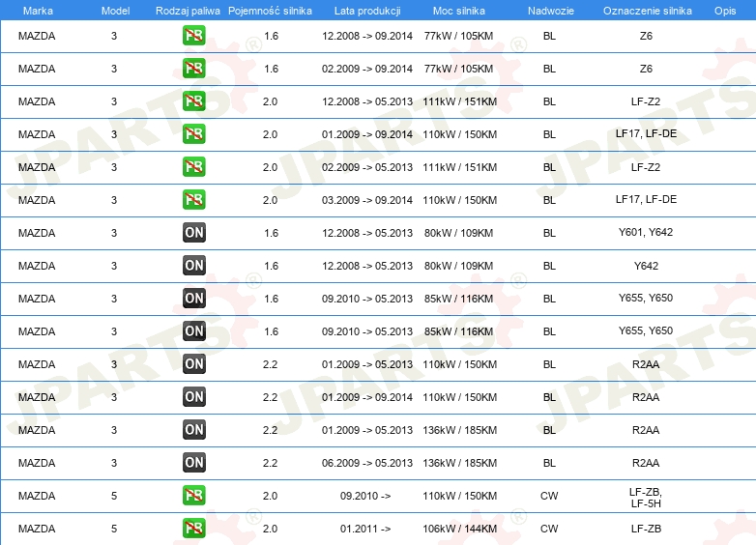This screenshot has width=756, height=545.
Task: Click the ON icon in the 110kW R2AA row ending 05.2013
Action: pos(193,363)
